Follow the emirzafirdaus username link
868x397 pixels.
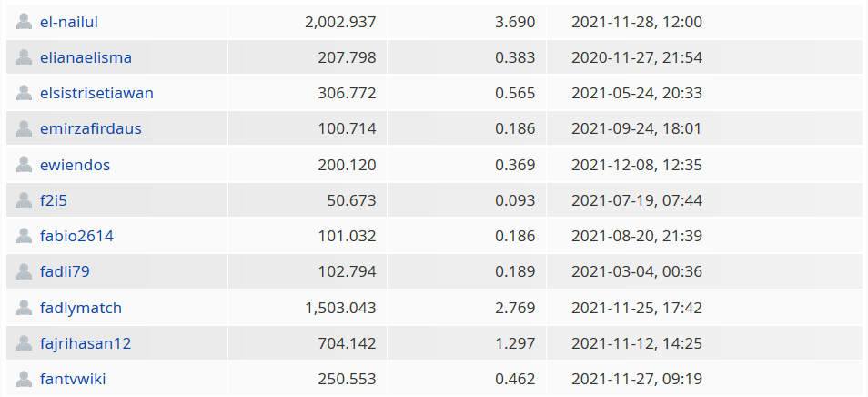click(x=91, y=129)
